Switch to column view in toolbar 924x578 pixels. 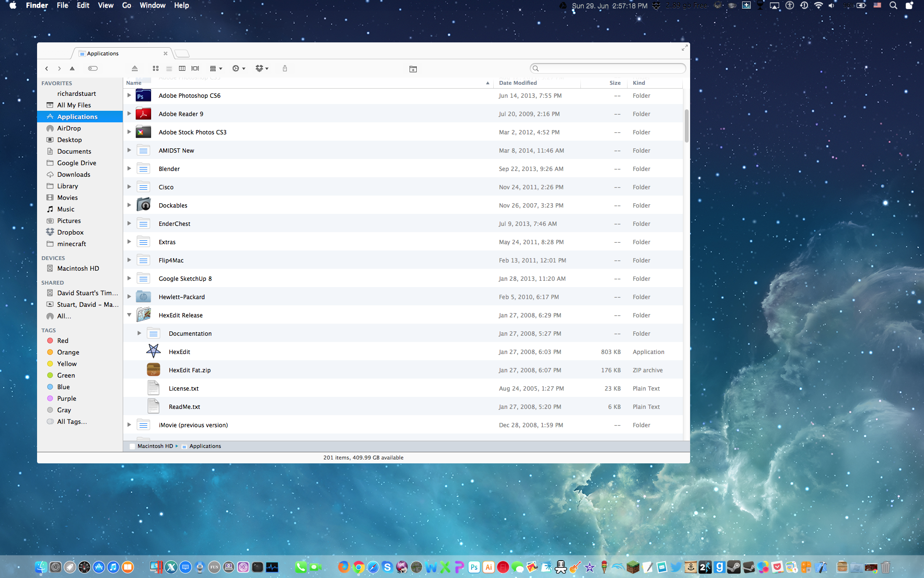pyautogui.click(x=182, y=68)
